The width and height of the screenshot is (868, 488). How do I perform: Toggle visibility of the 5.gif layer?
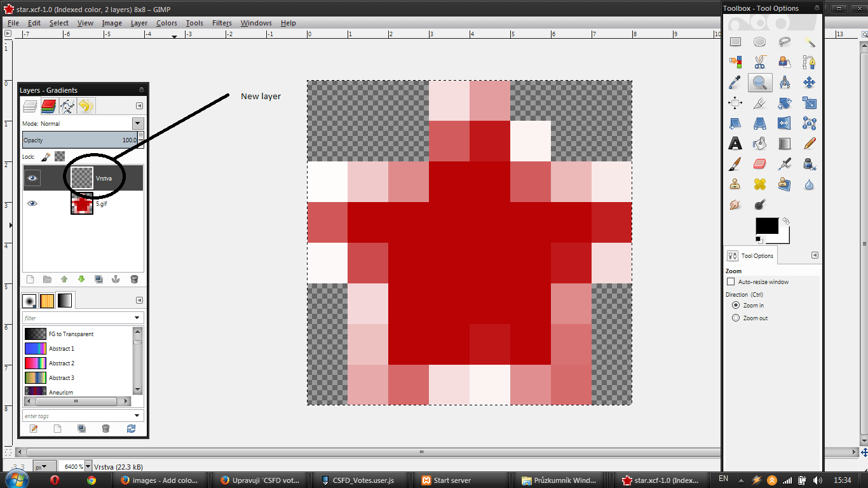point(33,203)
